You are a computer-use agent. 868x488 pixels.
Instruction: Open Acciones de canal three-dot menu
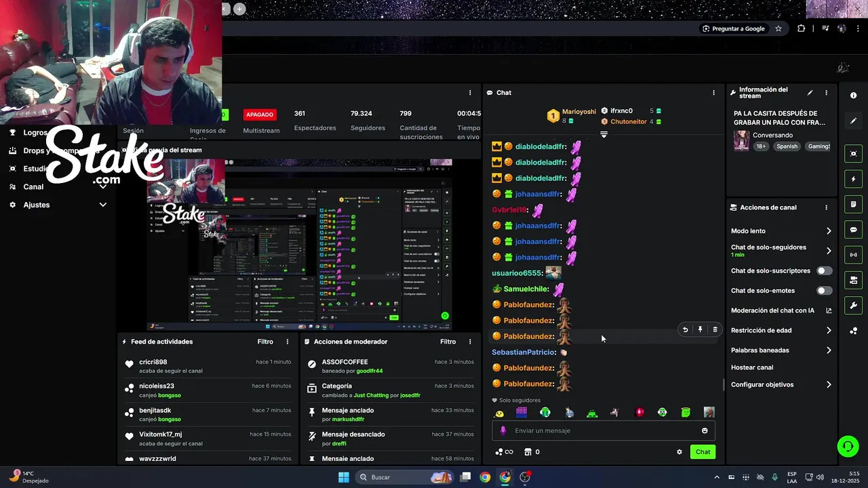(826, 207)
